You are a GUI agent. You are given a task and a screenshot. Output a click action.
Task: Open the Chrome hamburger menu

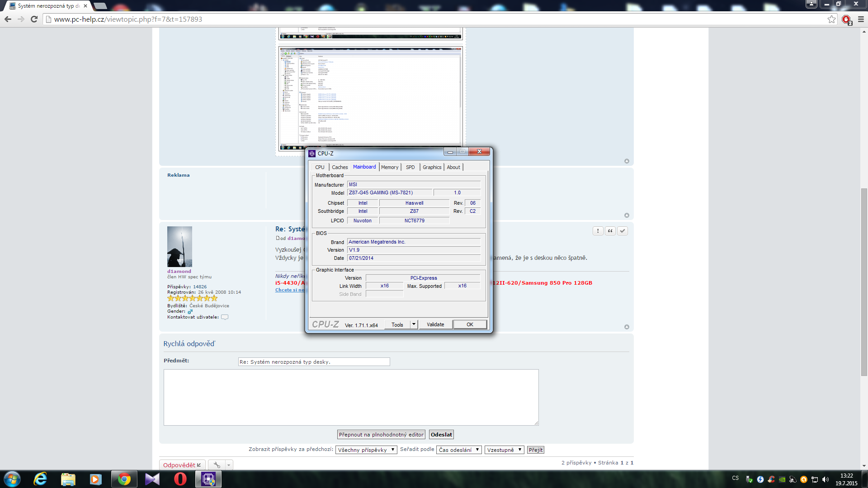pyautogui.click(x=861, y=19)
